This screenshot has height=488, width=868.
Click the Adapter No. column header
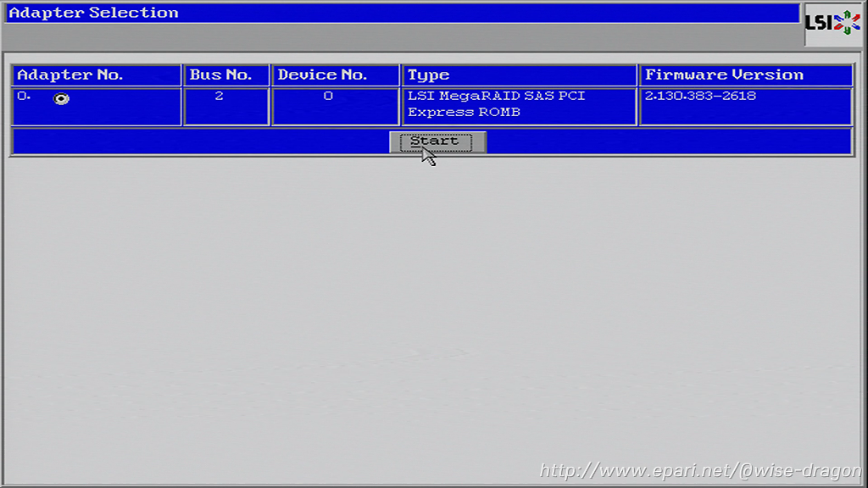pyautogui.click(x=97, y=75)
